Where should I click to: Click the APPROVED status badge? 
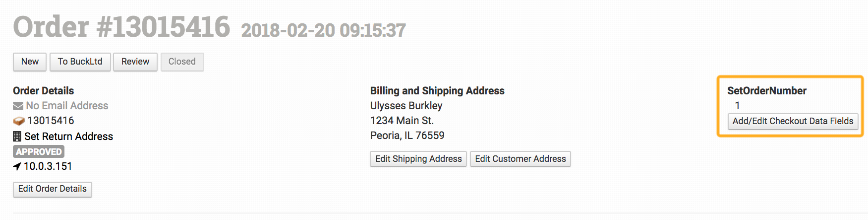point(39,151)
